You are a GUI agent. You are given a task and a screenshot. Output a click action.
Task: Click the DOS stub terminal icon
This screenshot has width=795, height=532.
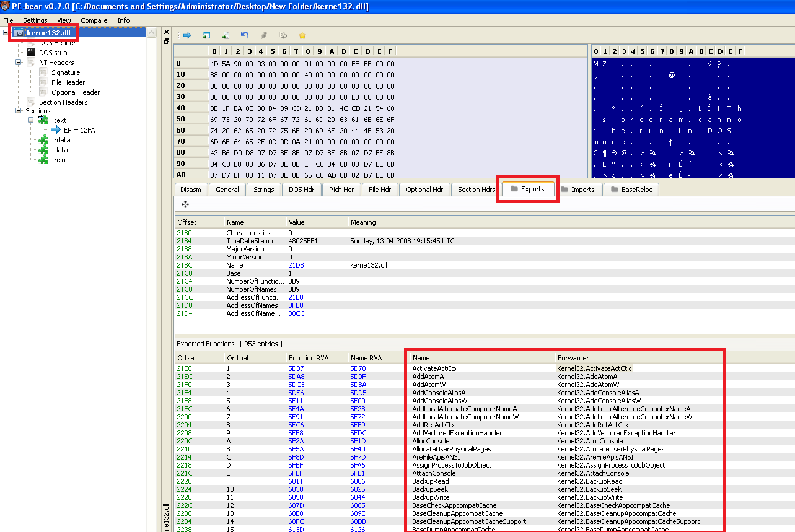(31, 53)
